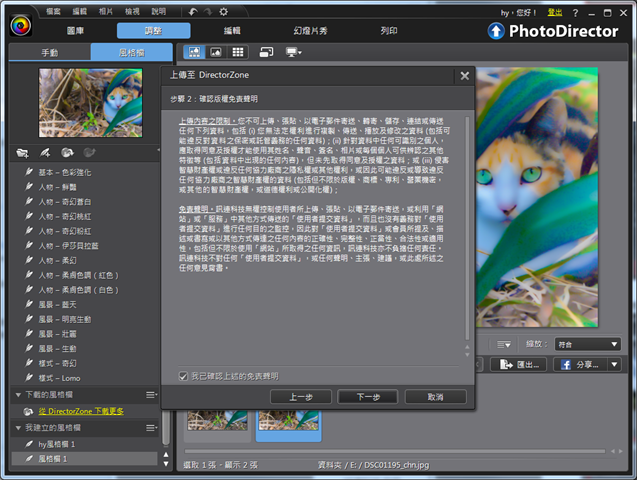Click the upload-to-DirectorZone globe icon
This screenshot has height=480, width=637.
coord(67,153)
